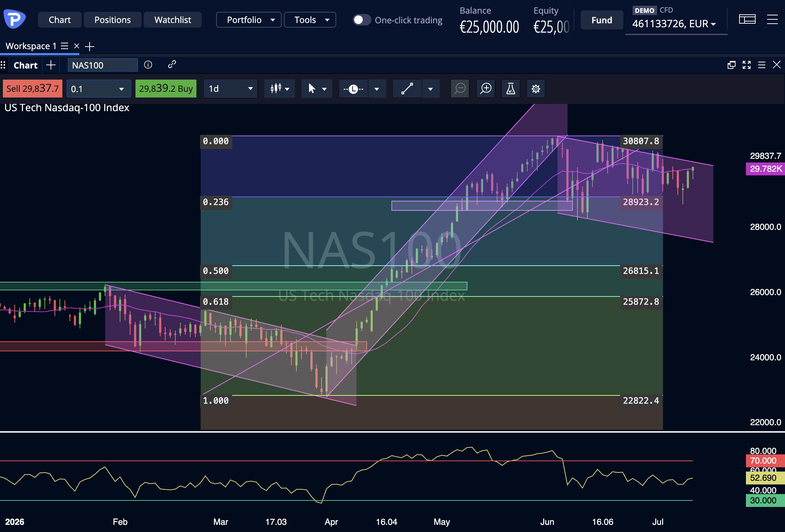The height and width of the screenshot is (532, 785).
Task: Pop out the chart panel window
Action: click(x=732, y=65)
